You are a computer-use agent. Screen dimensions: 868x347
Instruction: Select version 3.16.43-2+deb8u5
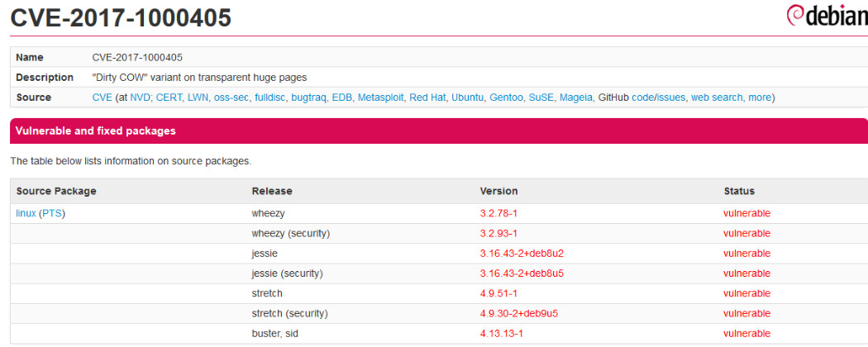pos(522,273)
